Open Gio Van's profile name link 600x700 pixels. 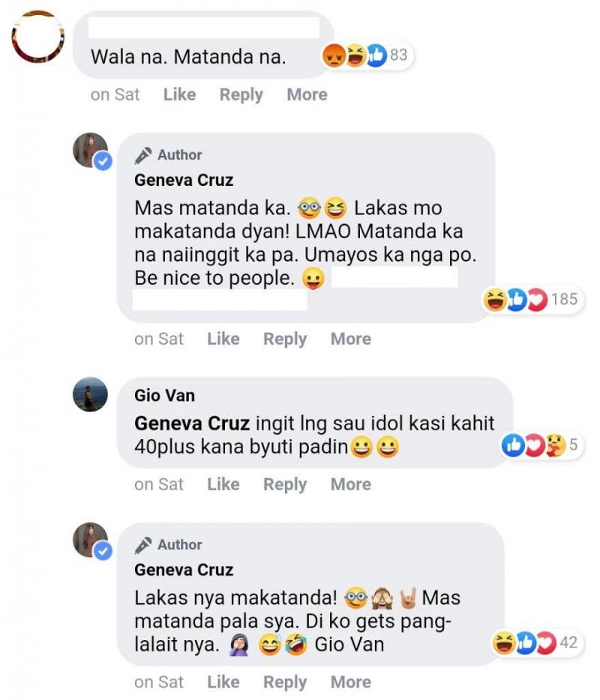164,395
